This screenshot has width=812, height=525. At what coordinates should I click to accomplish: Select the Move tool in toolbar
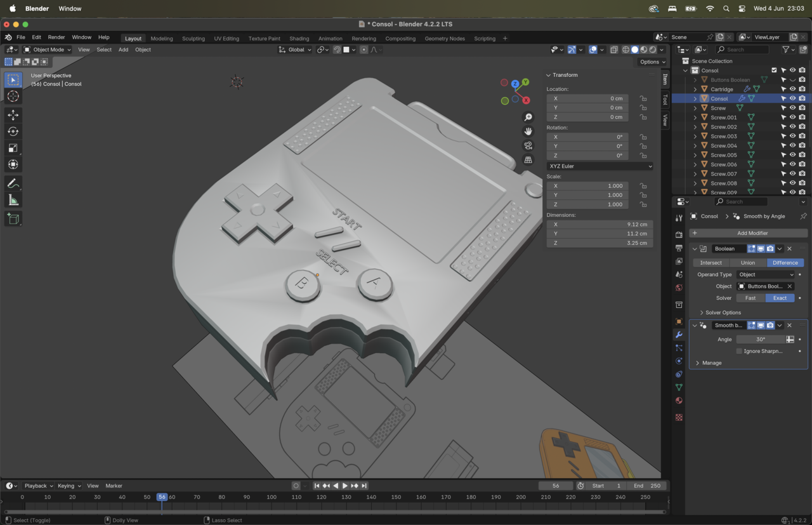point(13,115)
